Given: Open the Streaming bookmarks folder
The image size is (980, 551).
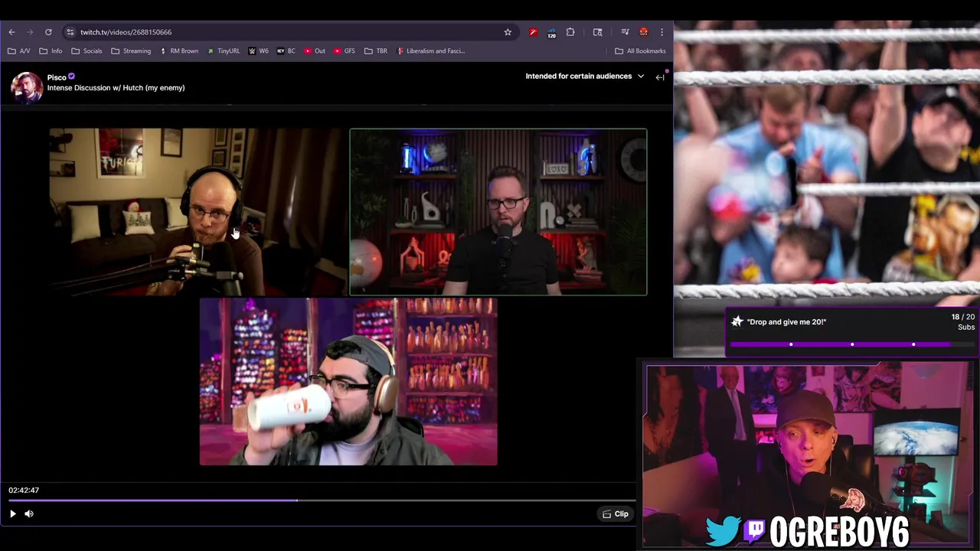Looking at the screenshot, I should tap(131, 51).
